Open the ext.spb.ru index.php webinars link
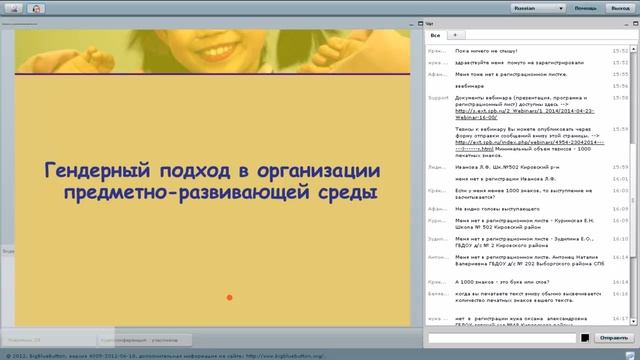Image resolution: width=640 pixels, height=360 pixels. pyautogui.click(x=529, y=145)
